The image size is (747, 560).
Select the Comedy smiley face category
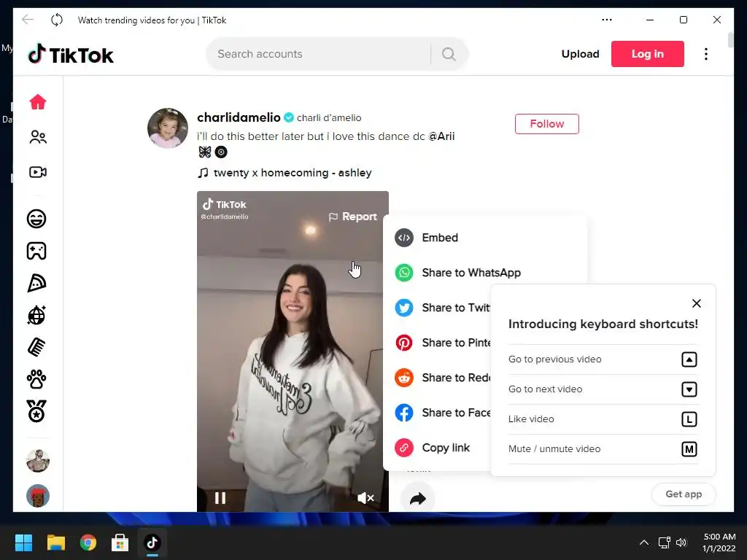coord(36,219)
